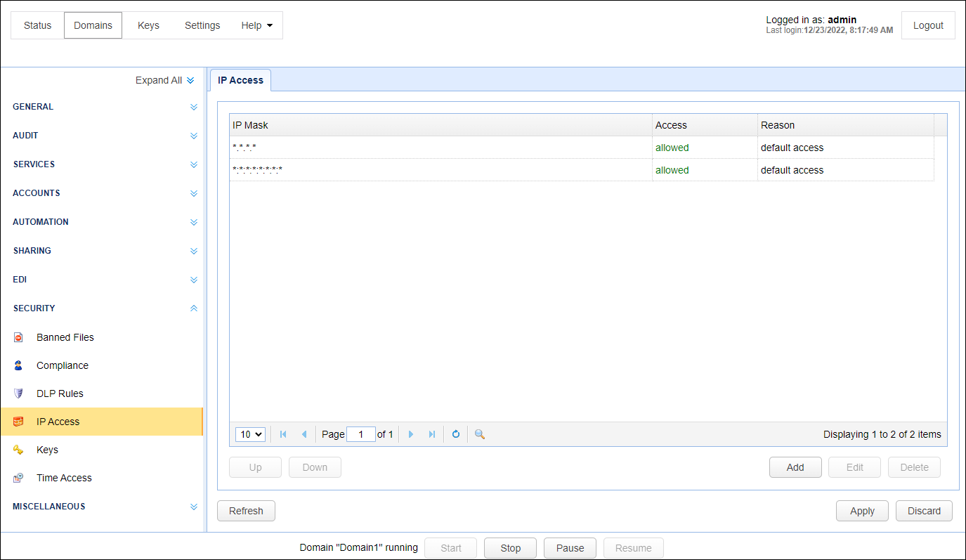The image size is (966, 560).
Task: Click the Delete button
Action: pyautogui.click(x=914, y=467)
